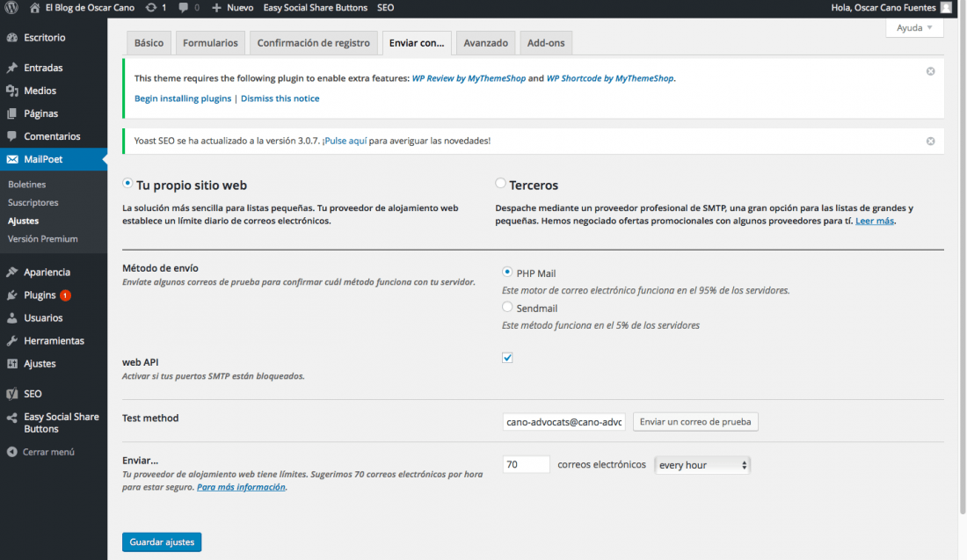Viewport: 967px width, 560px height.
Task: Click the Guardar ajustes button
Action: 162,542
